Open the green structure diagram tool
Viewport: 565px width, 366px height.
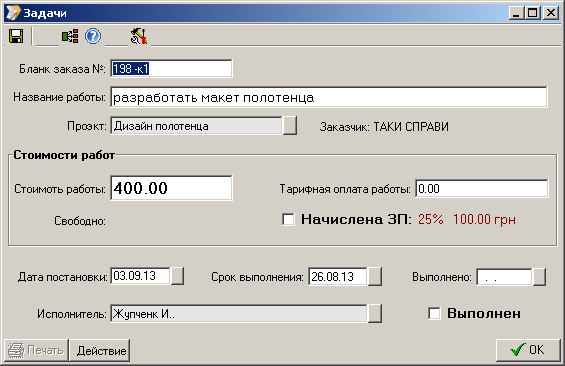point(70,36)
